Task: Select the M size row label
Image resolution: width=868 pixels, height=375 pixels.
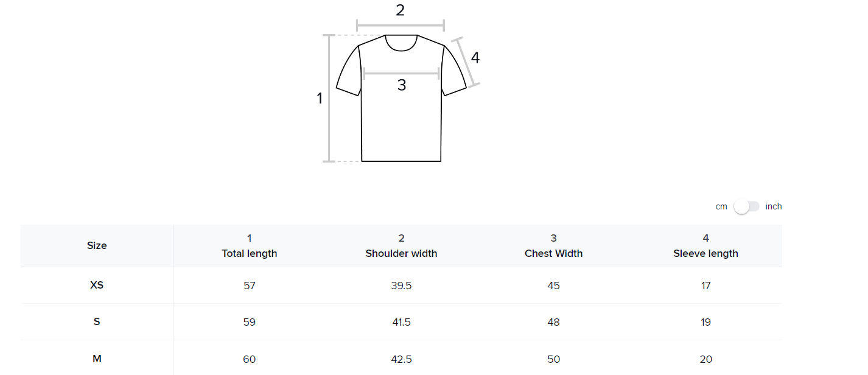Action: 97,359
